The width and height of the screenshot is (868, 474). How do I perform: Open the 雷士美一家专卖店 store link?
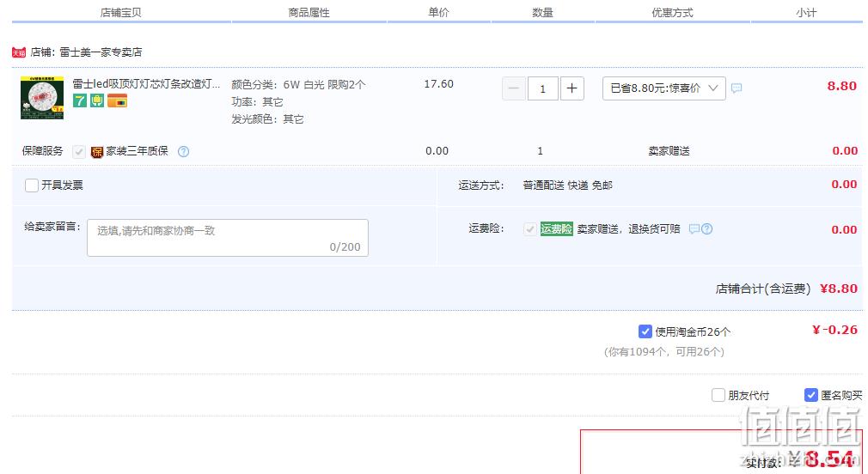[x=101, y=52]
